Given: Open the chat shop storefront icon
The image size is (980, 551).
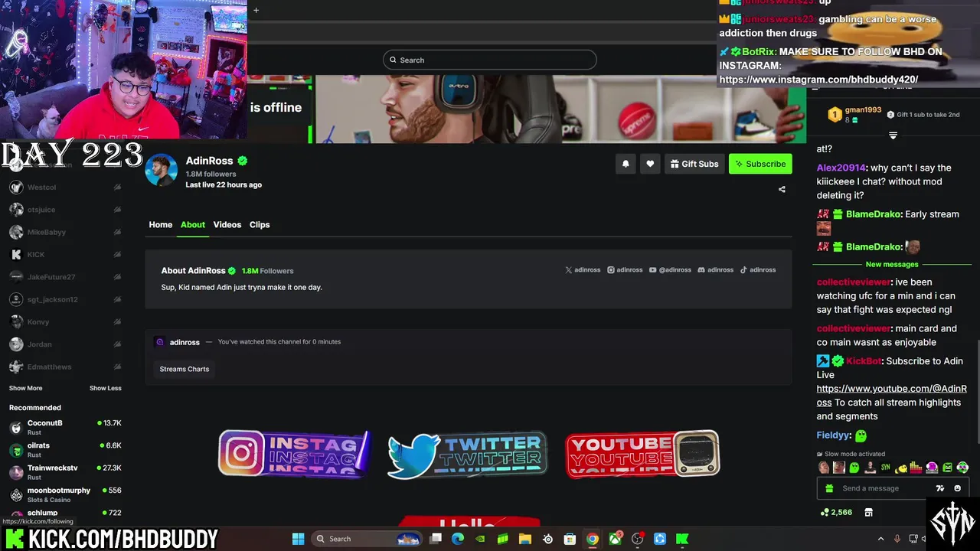Looking at the screenshot, I should pos(868,512).
